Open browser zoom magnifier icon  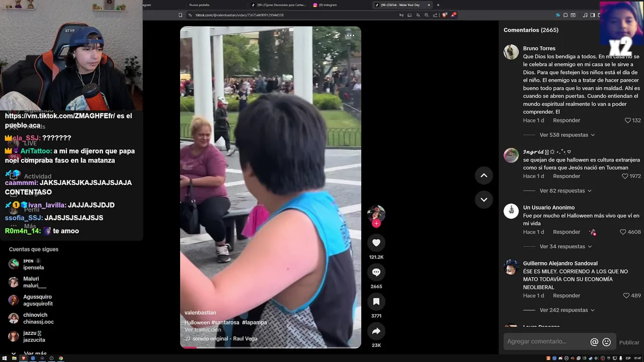pyautogui.click(x=427, y=15)
